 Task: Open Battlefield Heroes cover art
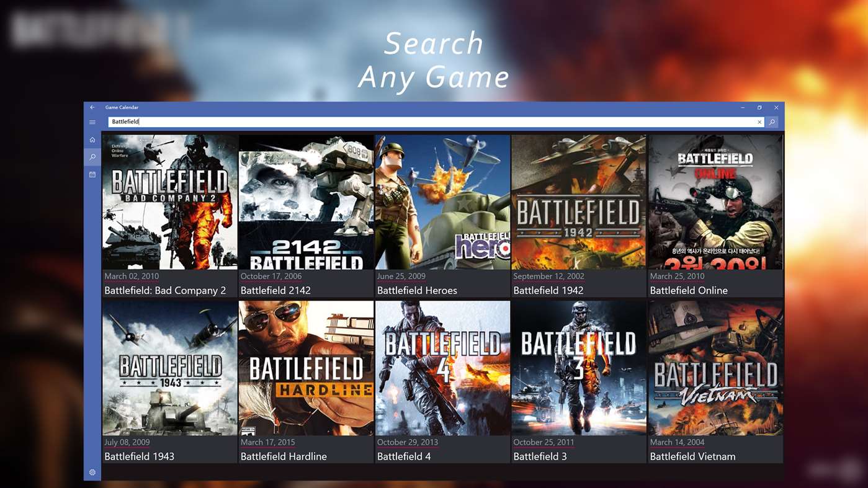[x=442, y=202]
